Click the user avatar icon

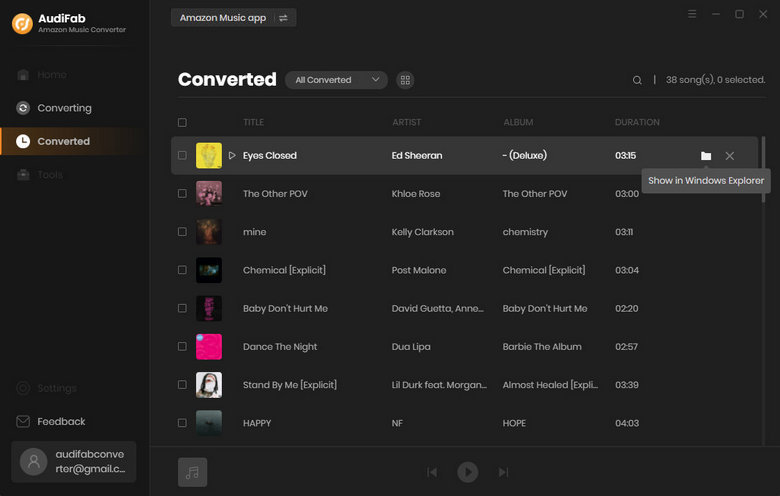[x=34, y=462]
